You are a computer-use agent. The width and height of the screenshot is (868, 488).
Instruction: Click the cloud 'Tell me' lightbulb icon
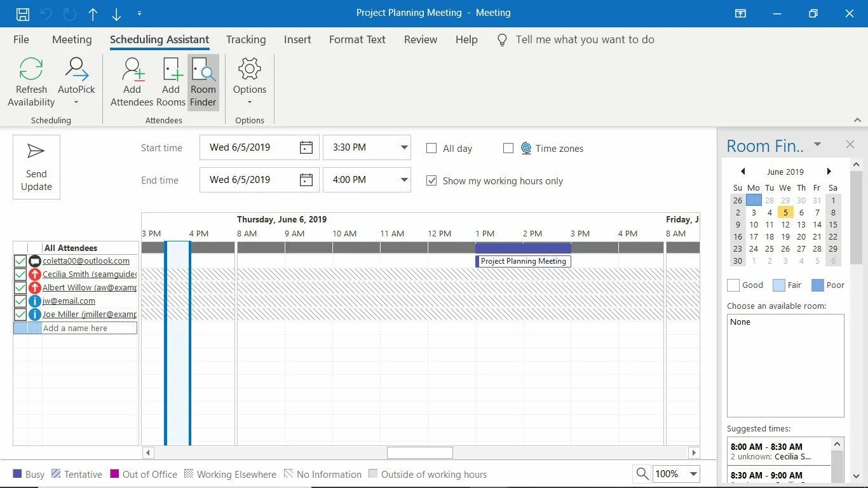[x=502, y=40]
